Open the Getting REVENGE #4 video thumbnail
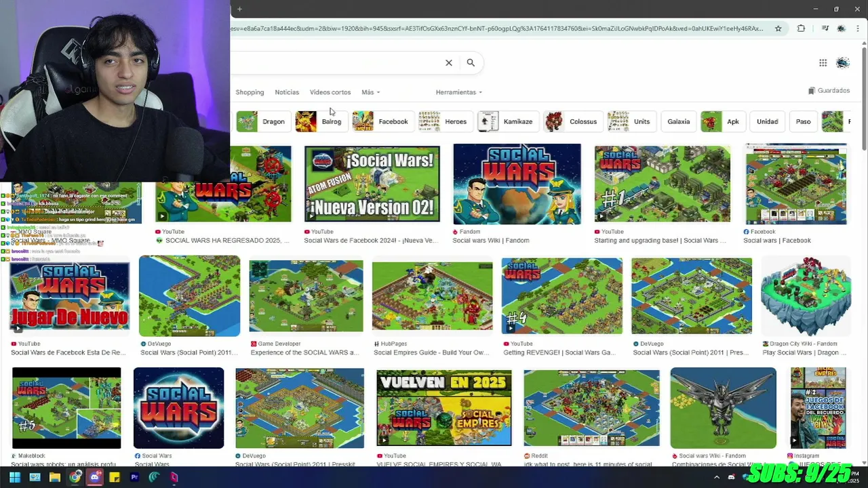Screen dimensions: 868x488 click(x=561, y=296)
